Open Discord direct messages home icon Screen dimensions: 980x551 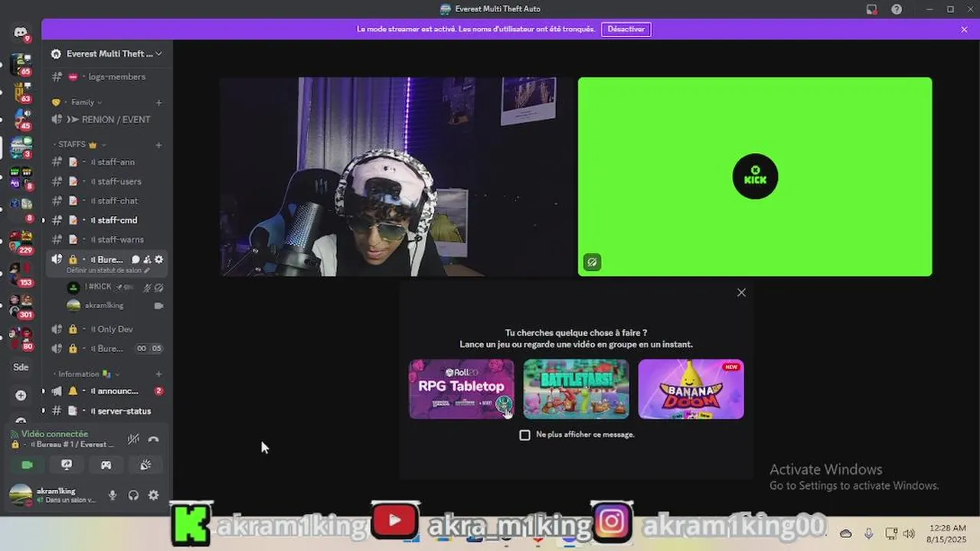pos(21,32)
